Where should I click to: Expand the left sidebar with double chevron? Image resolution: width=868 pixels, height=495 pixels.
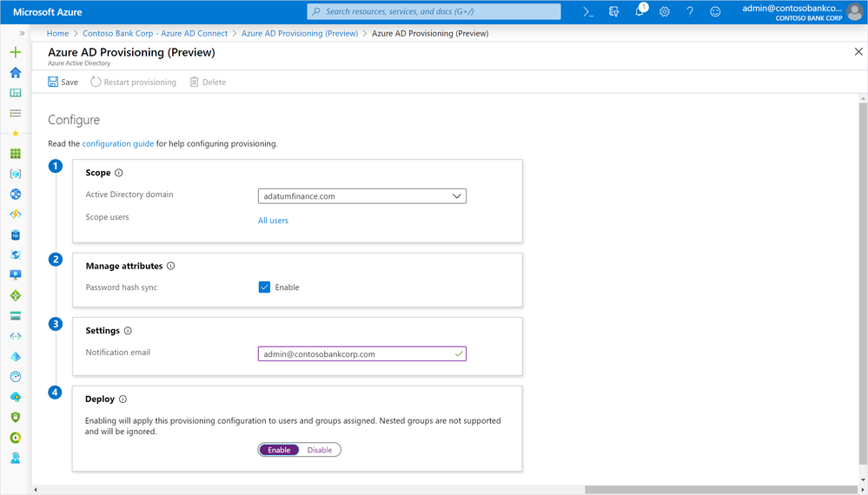(22, 33)
